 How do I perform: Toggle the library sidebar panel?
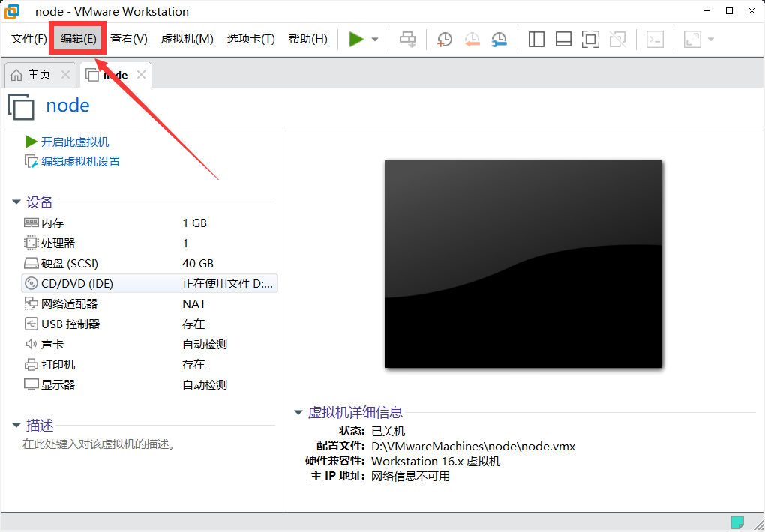tap(536, 39)
